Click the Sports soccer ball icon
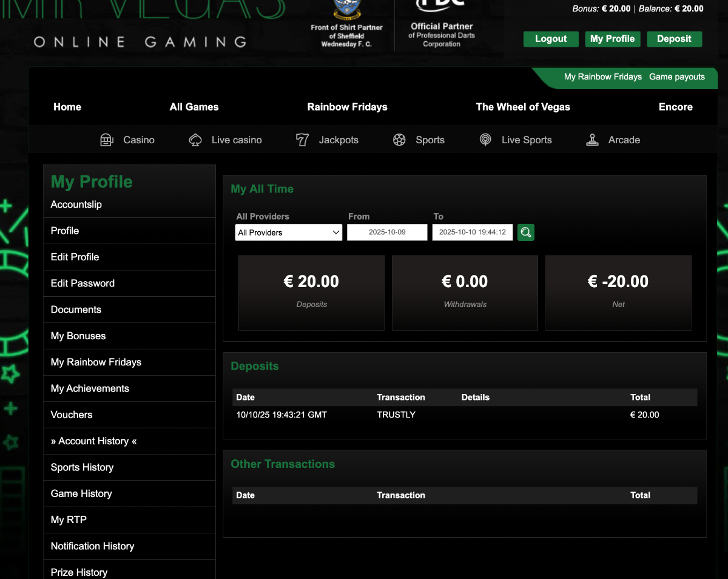 [x=399, y=140]
